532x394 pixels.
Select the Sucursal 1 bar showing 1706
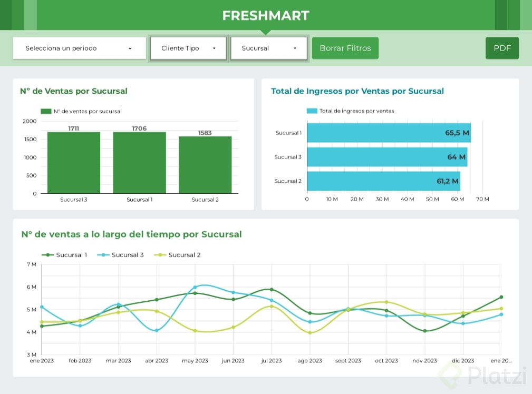[x=139, y=162]
